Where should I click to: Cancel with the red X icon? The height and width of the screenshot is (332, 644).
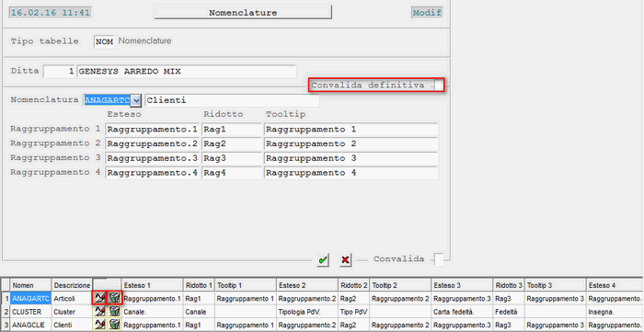(x=345, y=259)
